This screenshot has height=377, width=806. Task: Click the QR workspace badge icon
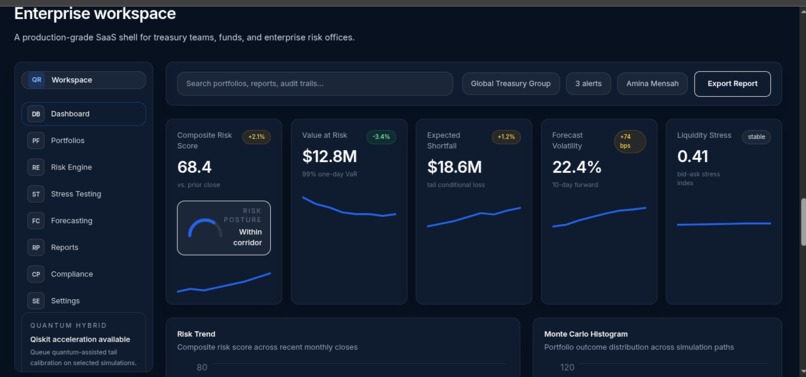coord(36,80)
